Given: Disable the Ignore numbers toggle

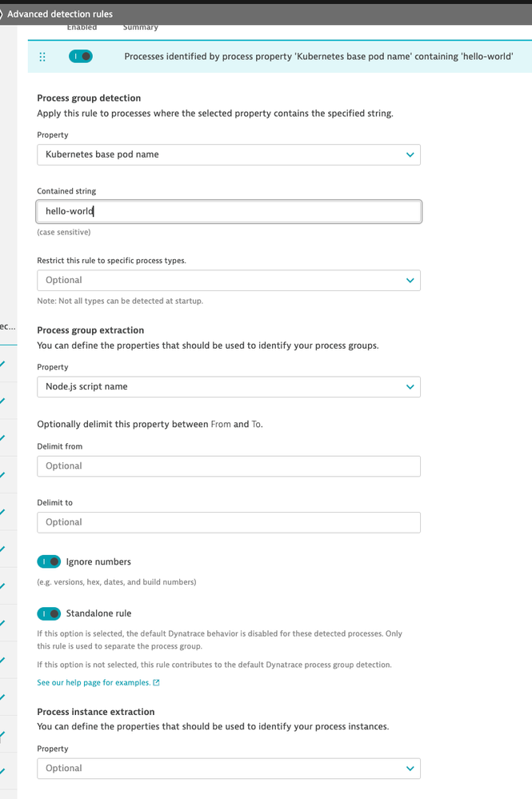Looking at the screenshot, I should pyautogui.click(x=49, y=561).
